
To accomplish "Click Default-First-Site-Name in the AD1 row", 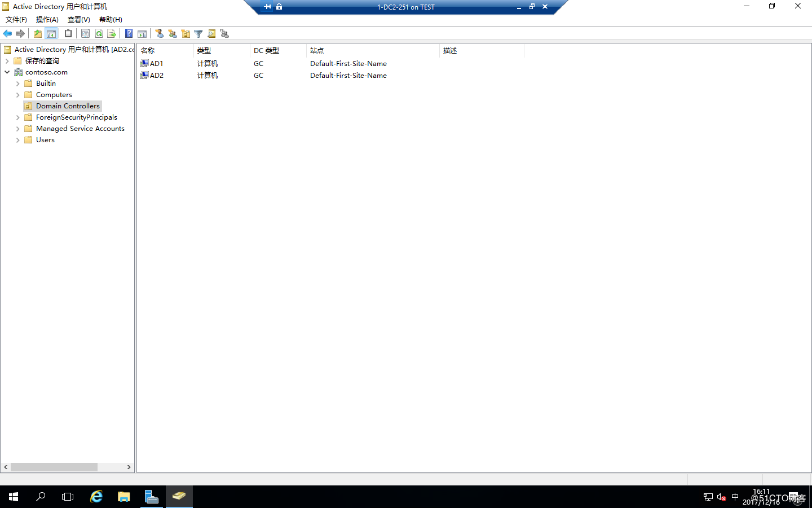I will pyautogui.click(x=348, y=64).
